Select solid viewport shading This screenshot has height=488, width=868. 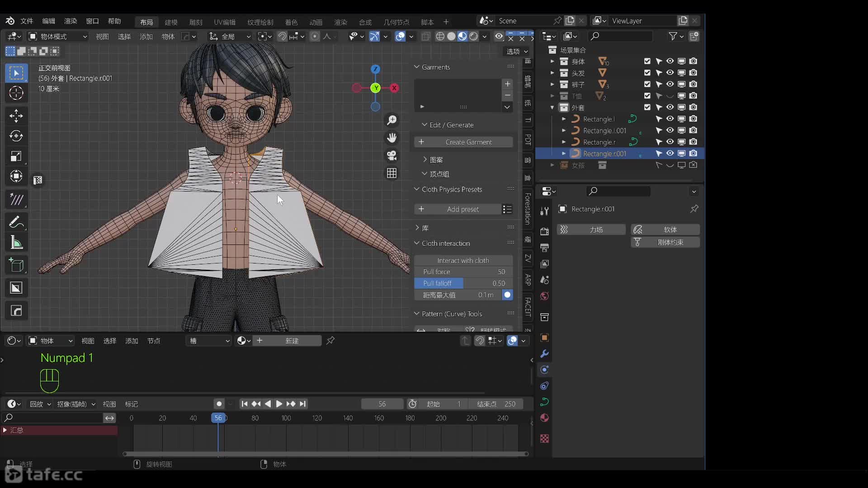[451, 36]
